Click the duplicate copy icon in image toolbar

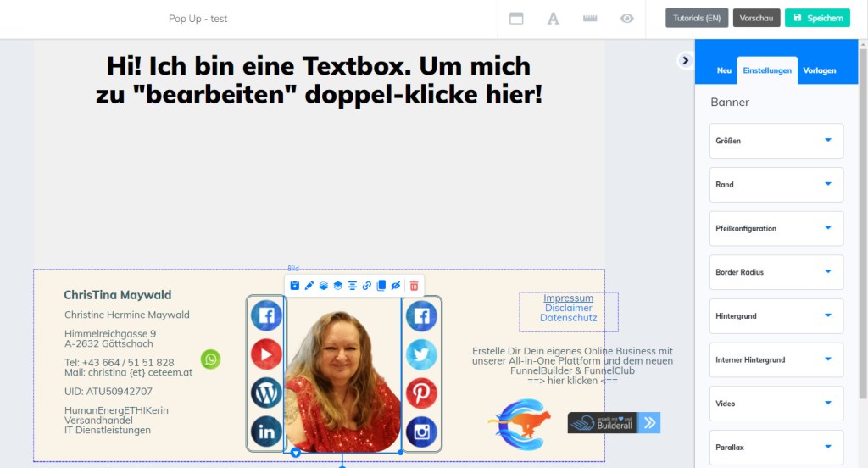coord(381,286)
